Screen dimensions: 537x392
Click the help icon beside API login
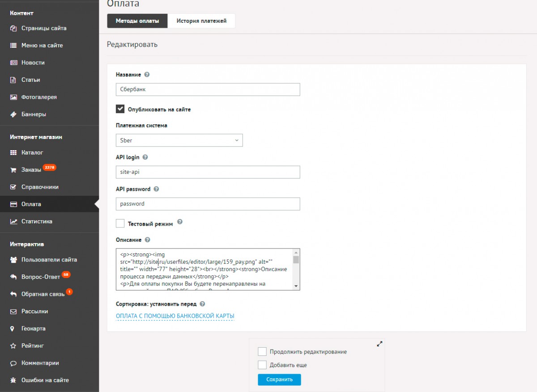[x=145, y=157]
